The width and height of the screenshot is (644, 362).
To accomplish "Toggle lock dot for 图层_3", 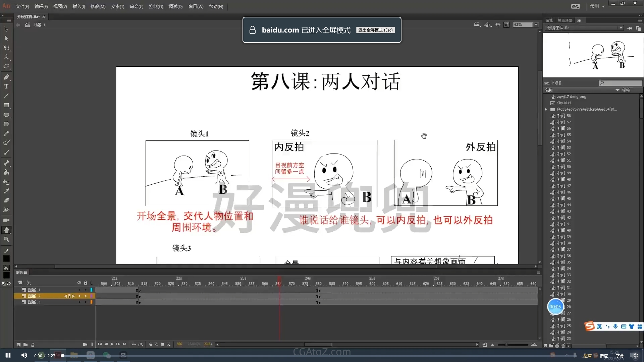I will coord(86,302).
